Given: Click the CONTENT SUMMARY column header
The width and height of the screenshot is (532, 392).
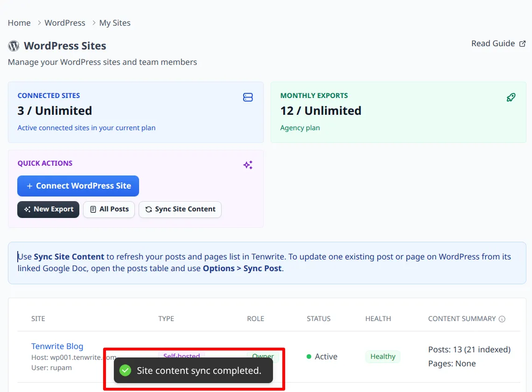Looking at the screenshot, I should click(x=462, y=319).
